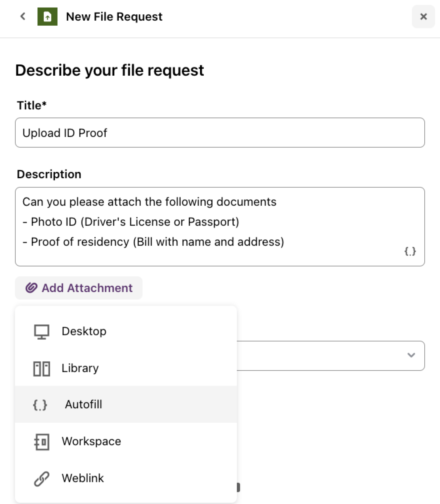The width and height of the screenshot is (440, 504).
Task: Click the Desktop monitor icon
Action: click(42, 331)
